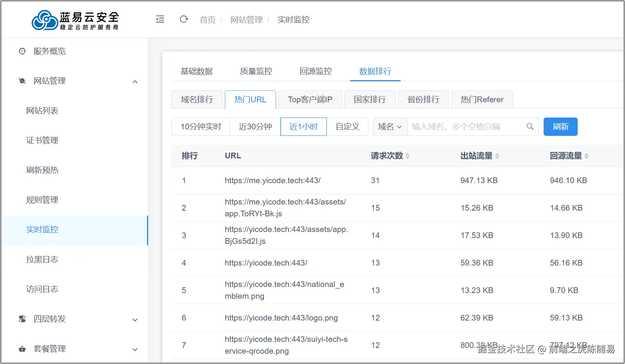Image resolution: width=625 pixels, height=364 pixels.
Task: Click the 套餐管理 basket icon
Action: click(x=22, y=349)
